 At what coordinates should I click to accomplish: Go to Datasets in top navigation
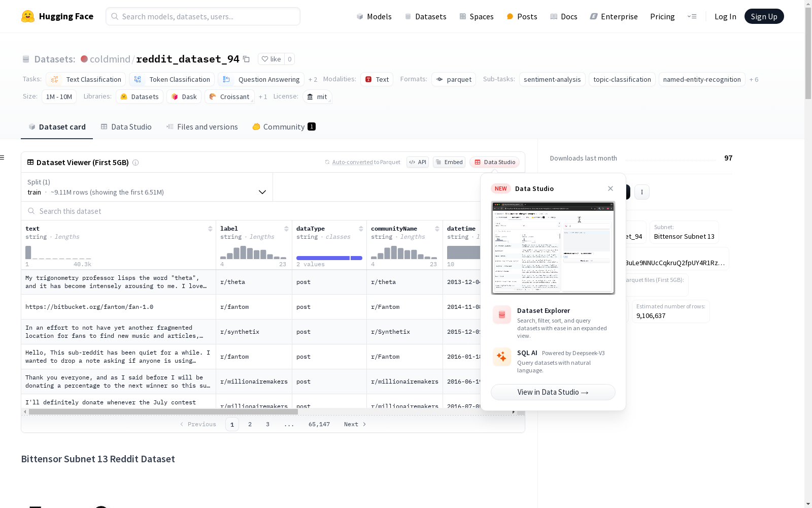[425, 16]
